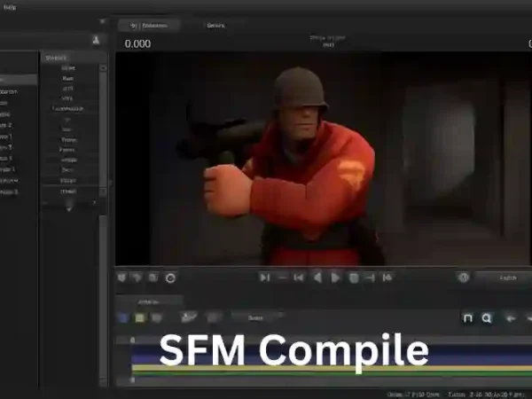Click the icon left of the timeline dropdown
532x399 pixels.
213,318
